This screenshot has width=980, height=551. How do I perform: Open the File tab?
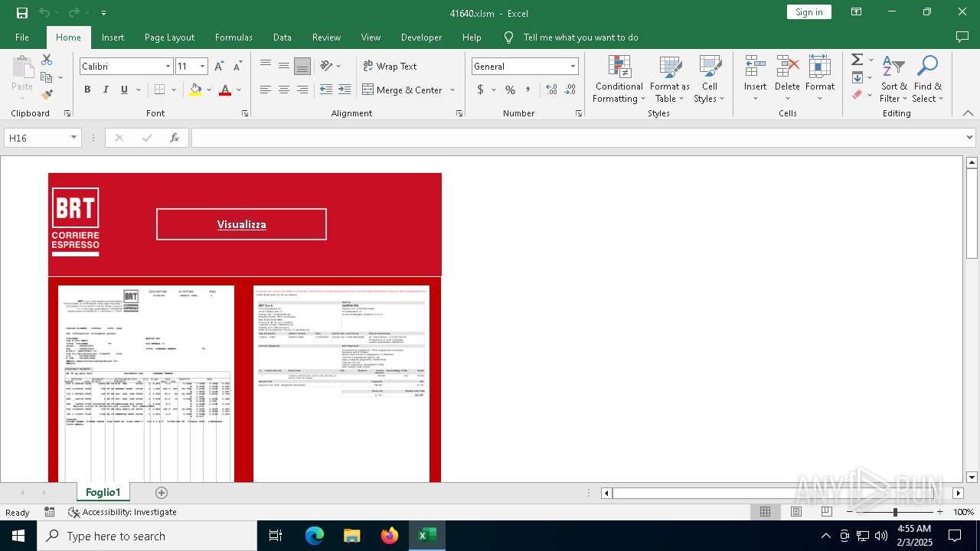point(22,37)
